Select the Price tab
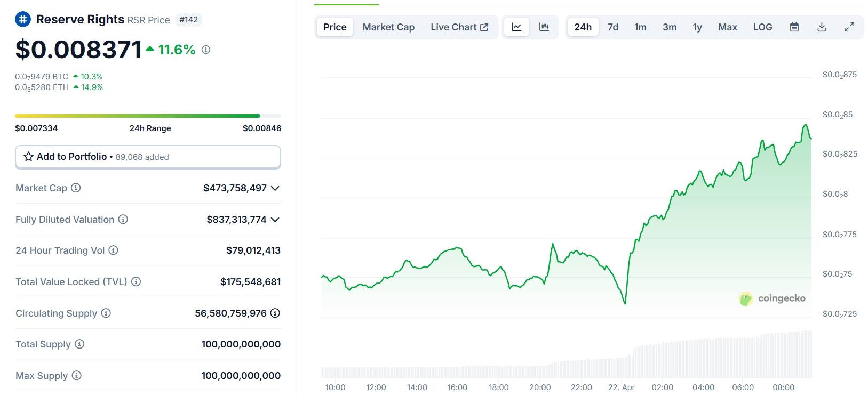The width and height of the screenshot is (868, 396). pyautogui.click(x=335, y=27)
